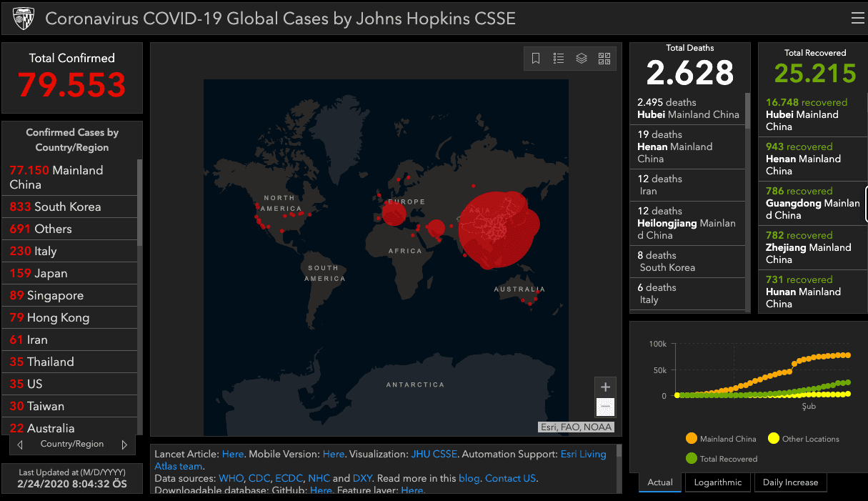
Task: Open the Layer list icon
Action: click(582, 59)
